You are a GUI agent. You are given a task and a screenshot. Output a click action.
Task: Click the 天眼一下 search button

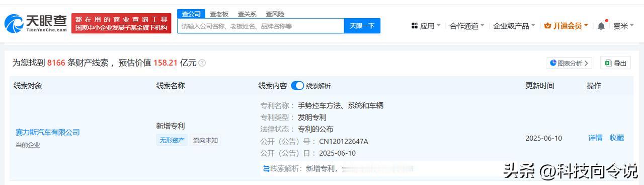click(362, 26)
